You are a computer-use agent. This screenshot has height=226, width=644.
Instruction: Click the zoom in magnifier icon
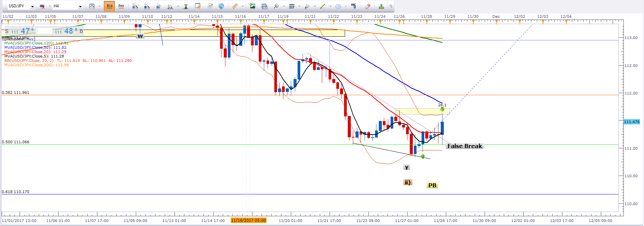pos(135,6)
